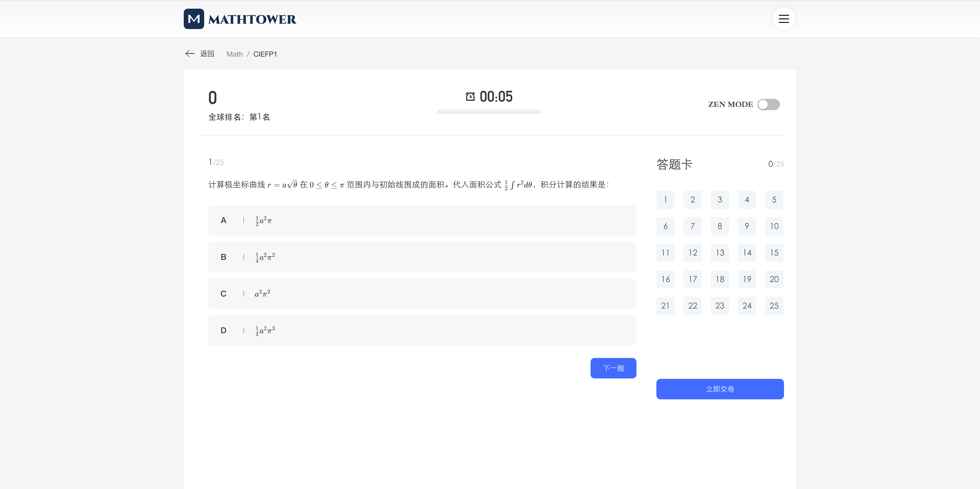Click the MATHTOWER brand name

point(252,19)
